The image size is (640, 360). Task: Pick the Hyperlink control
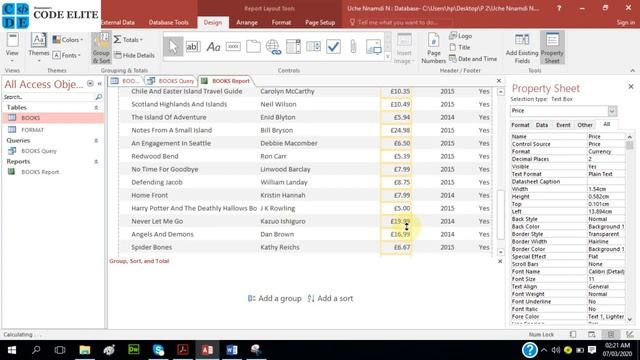pos(273,47)
